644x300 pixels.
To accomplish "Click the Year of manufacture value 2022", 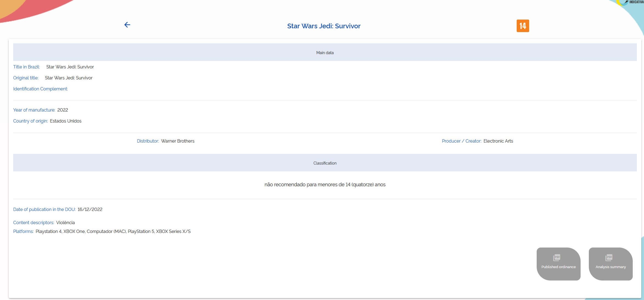I will point(63,110).
